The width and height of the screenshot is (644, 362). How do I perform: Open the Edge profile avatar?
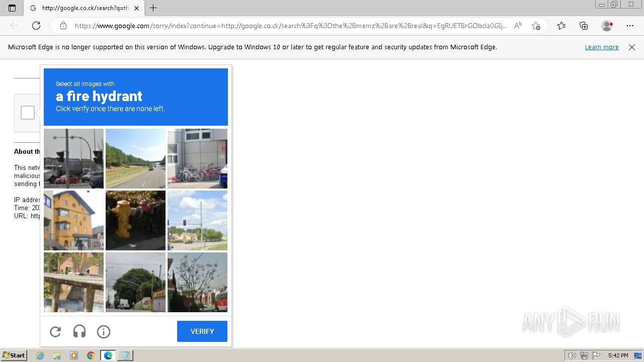pyautogui.click(x=607, y=26)
